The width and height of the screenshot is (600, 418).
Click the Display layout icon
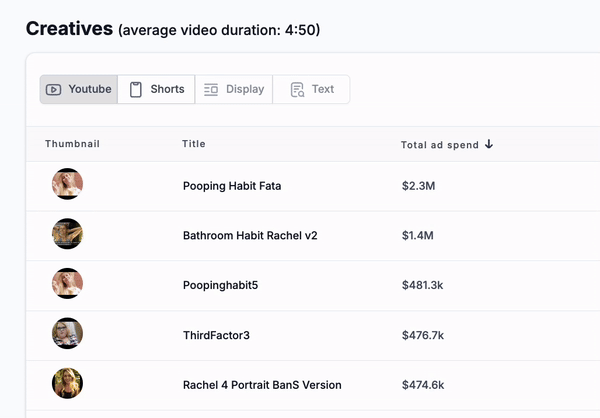click(x=211, y=90)
